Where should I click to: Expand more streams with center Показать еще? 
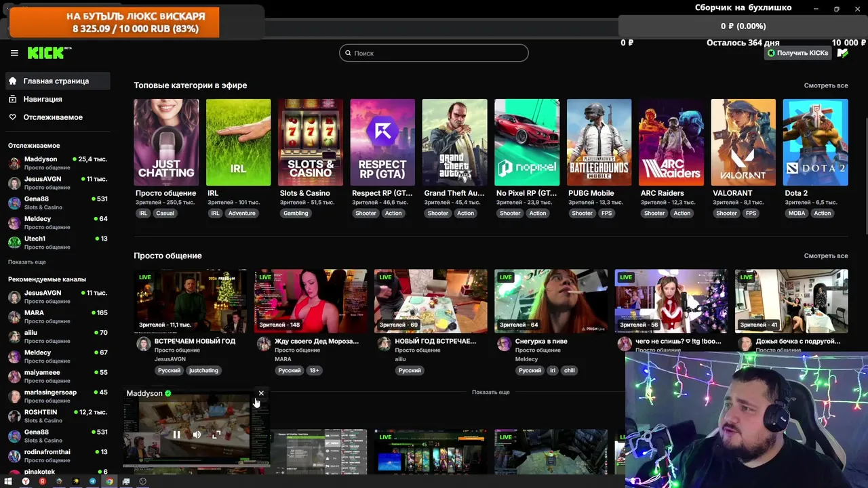tap(491, 392)
